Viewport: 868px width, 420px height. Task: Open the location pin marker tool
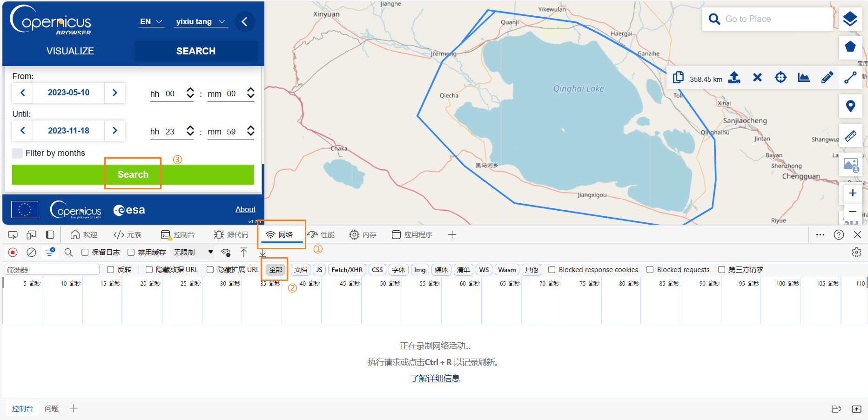850,107
